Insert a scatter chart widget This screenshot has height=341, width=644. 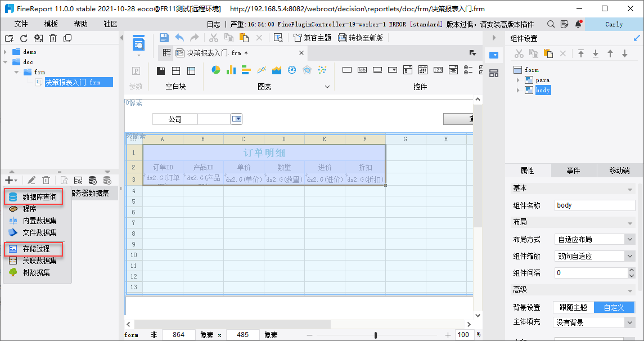coord(322,70)
